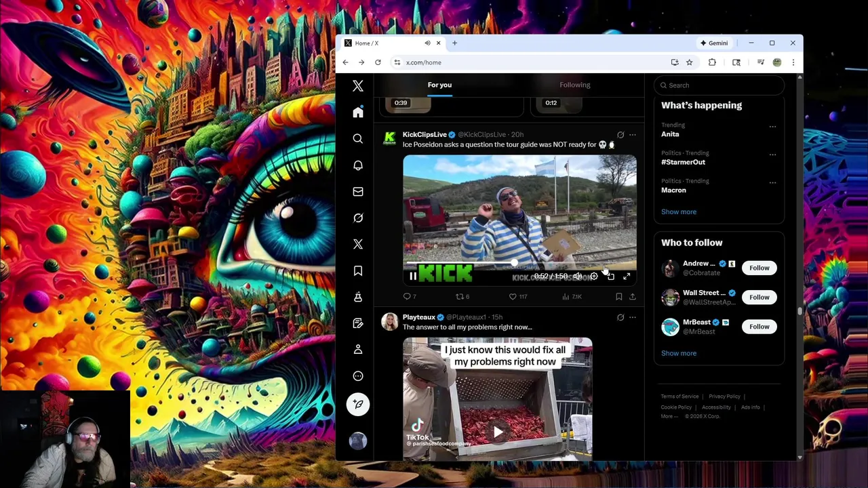The height and width of the screenshot is (488, 868).
Task: Mute the Home / X tab audio
Action: point(427,43)
